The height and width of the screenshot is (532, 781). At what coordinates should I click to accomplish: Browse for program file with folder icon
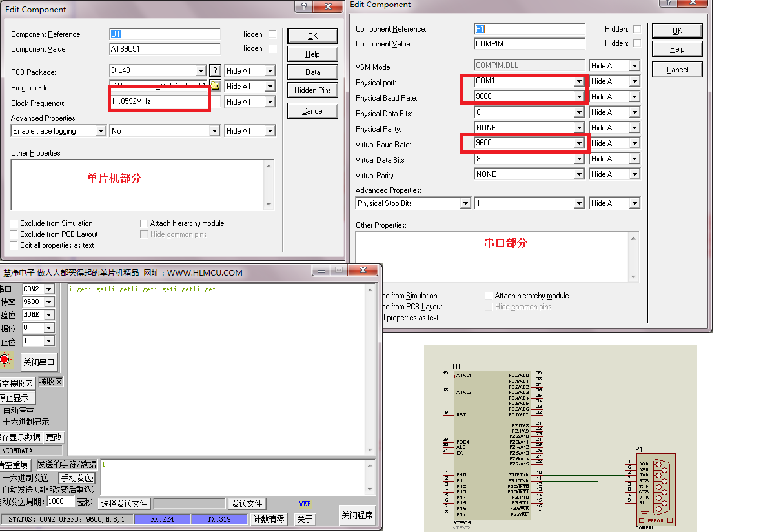[216, 87]
